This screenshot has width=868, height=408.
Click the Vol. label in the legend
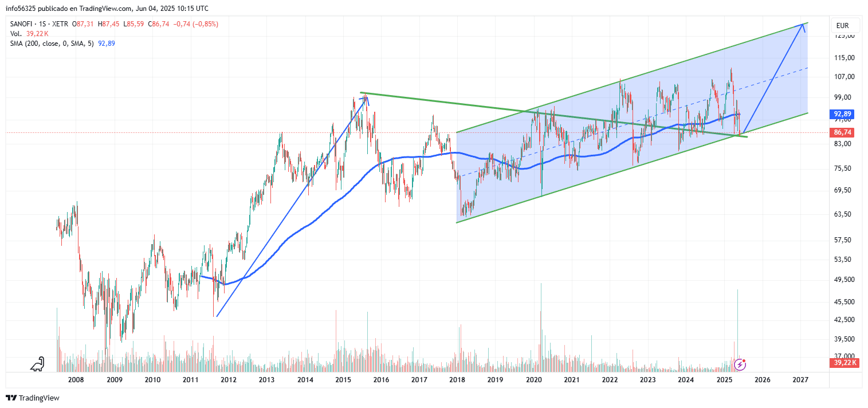(16, 34)
